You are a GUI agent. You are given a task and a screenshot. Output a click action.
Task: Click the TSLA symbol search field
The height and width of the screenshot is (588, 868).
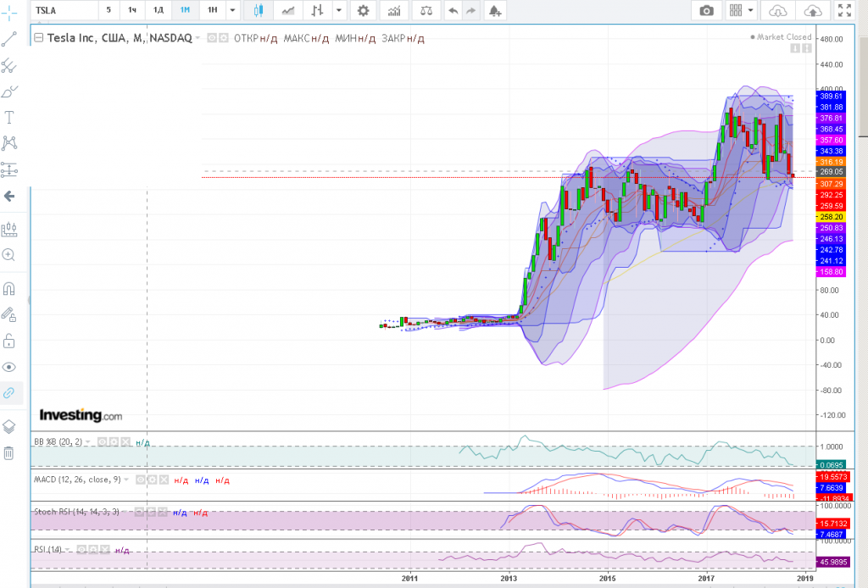click(x=64, y=10)
